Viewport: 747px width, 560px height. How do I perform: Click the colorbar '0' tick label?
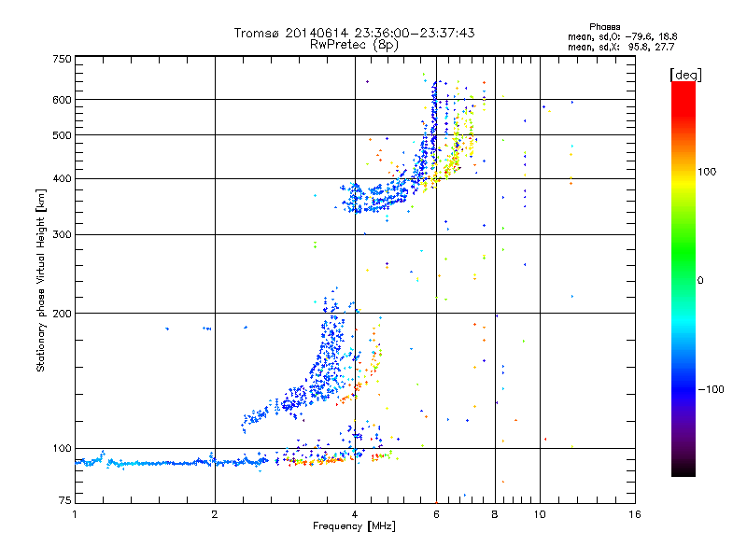[699, 281]
